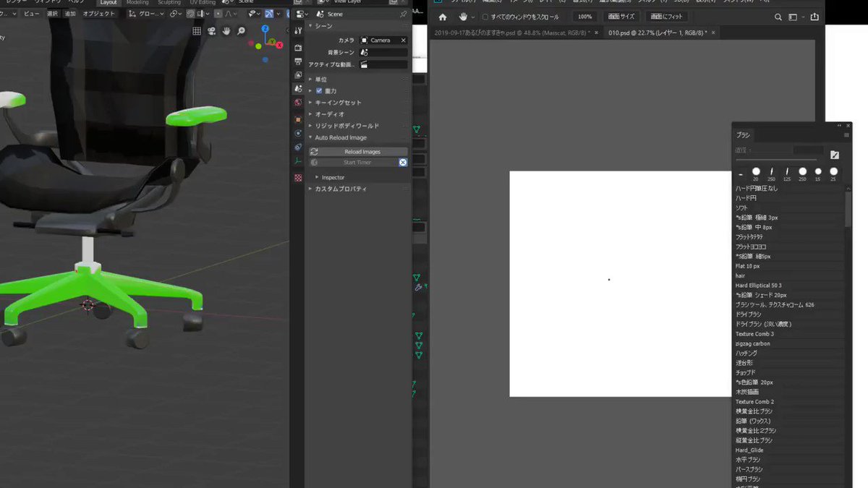This screenshot has width=868, height=488.
Task: Clear the Camera field with its X
Action: click(x=403, y=40)
